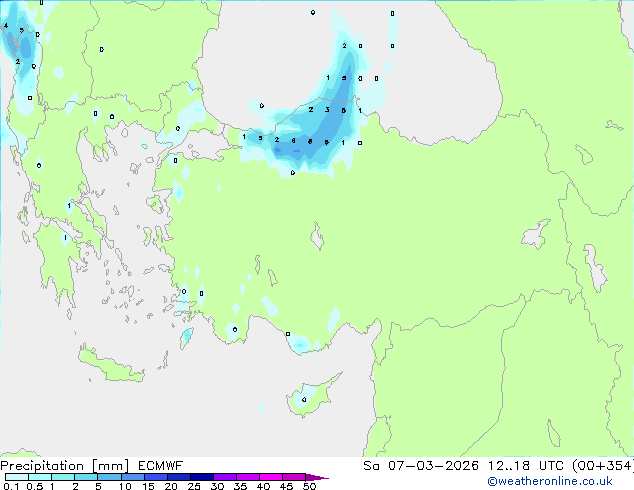
Task: Click the '10' legend scale value
Action: click(x=125, y=486)
